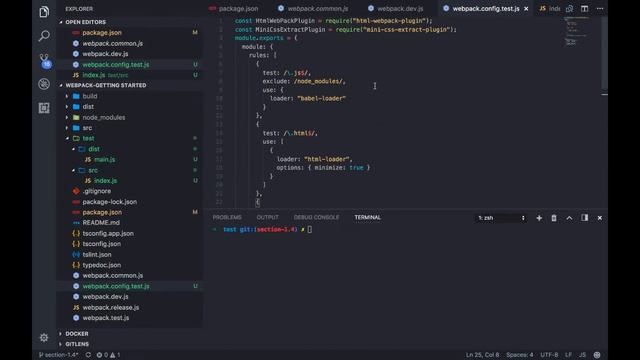Click Ln 25, Col 8 in status bar
The width and height of the screenshot is (640, 360).
[482, 355]
